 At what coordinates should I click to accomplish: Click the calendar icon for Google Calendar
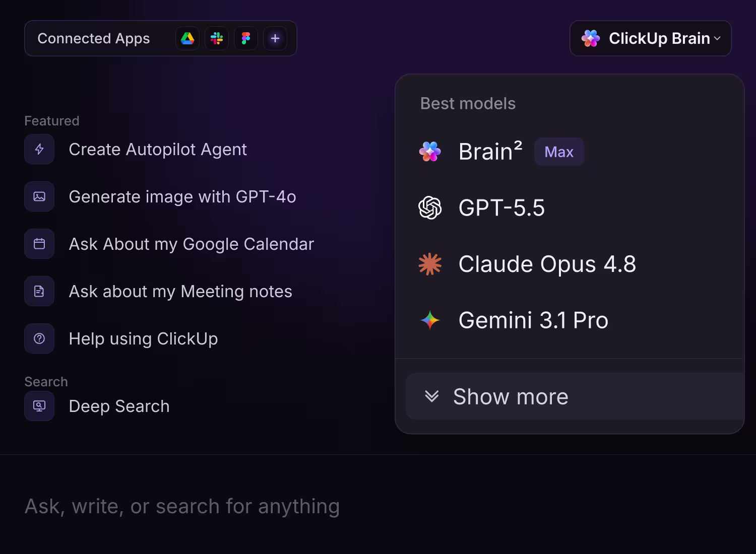pyautogui.click(x=39, y=244)
